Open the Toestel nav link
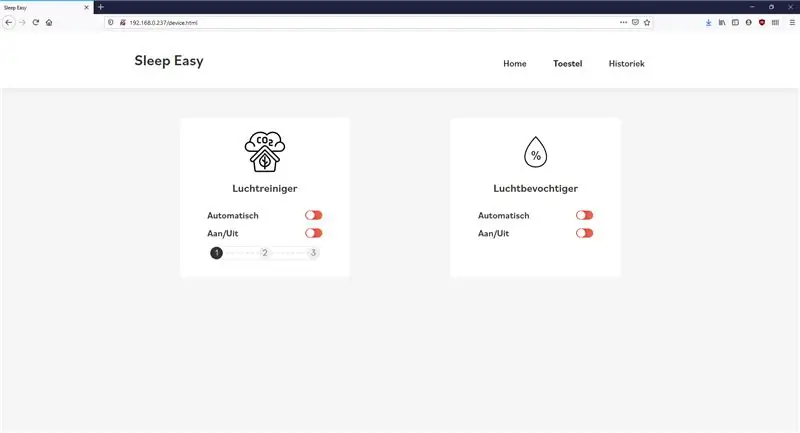This screenshot has width=800, height=433. click(x=568, y=64)
